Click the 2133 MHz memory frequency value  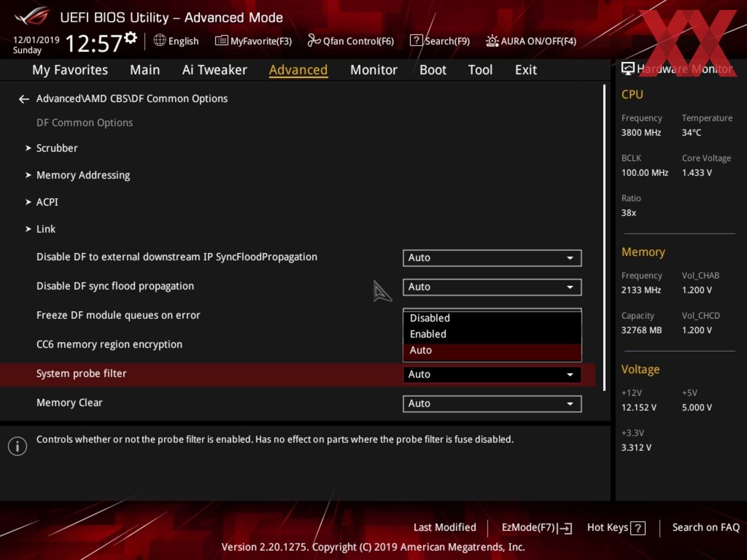click(x=641, y=290)
